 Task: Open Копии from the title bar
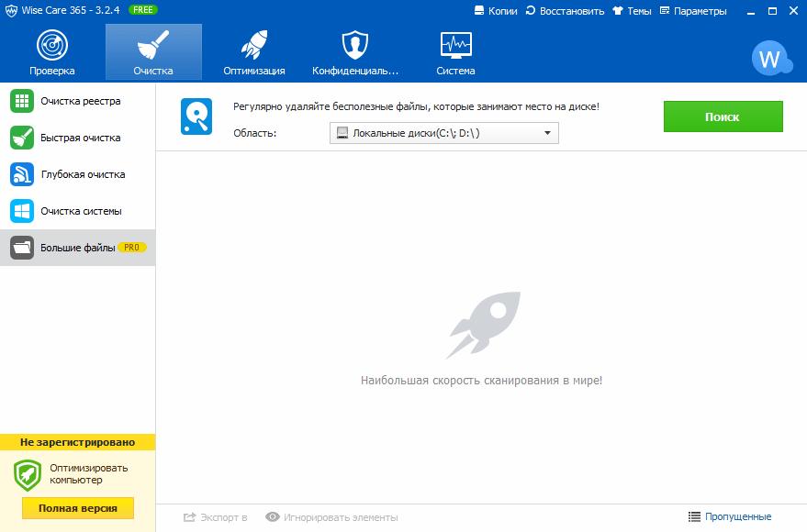coord(503,11)
